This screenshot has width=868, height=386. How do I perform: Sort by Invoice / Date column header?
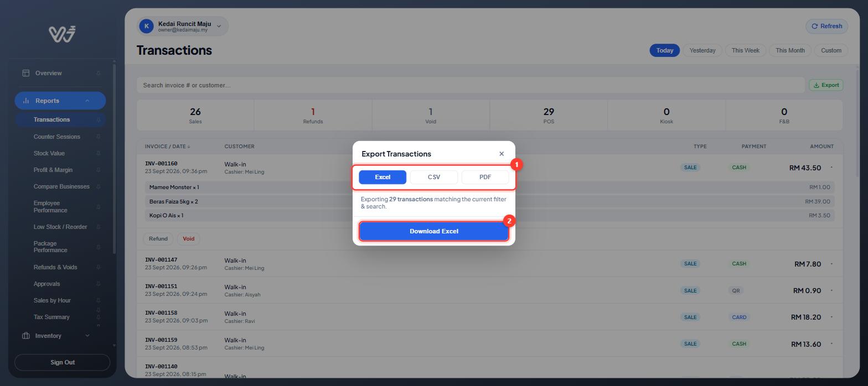[x=167, y=147]
